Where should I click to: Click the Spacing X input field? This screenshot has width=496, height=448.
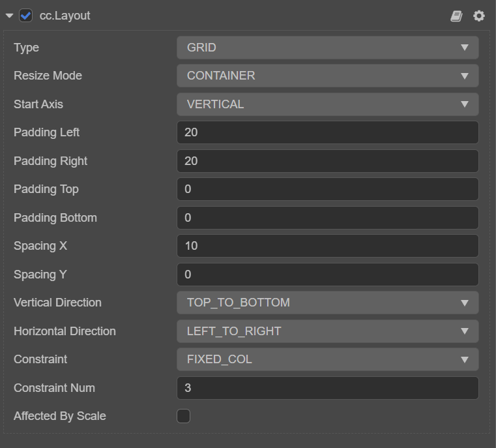pos(327,246)
